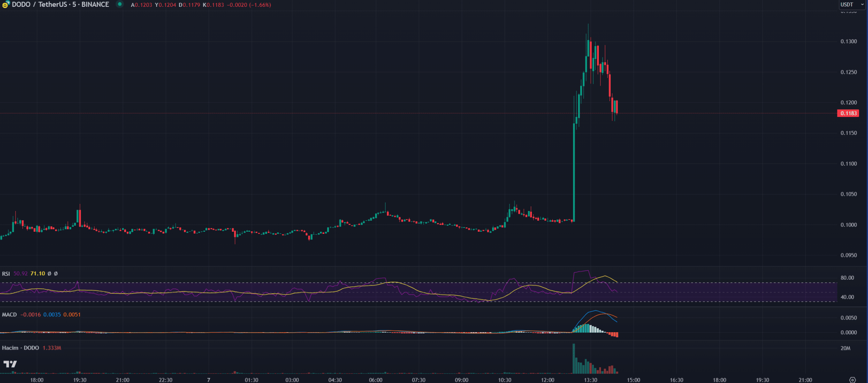This screenshot has height=383, width=868.
Task: Click the 06:00 time axis label
Action: 376,380
